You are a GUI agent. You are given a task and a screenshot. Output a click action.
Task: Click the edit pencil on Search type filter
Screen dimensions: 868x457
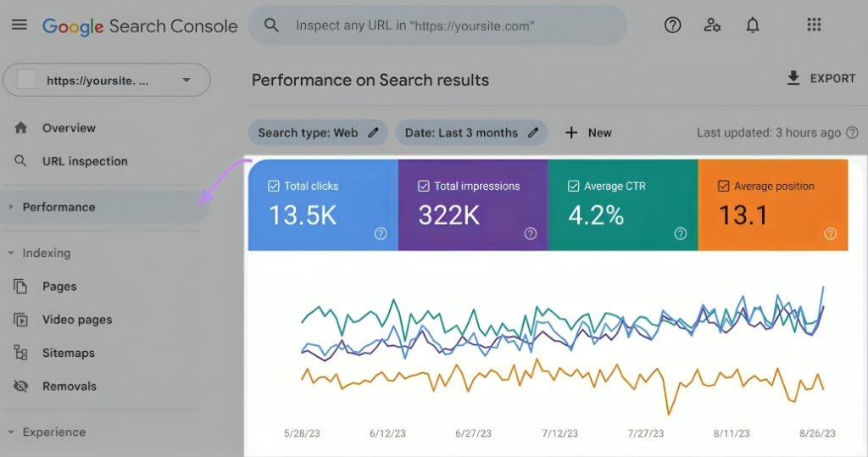[374, 132]
